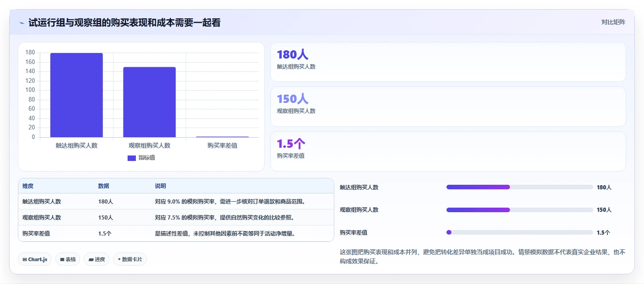This screenshot has height=284, width=644.
Task: Click the 进度 tag chip
Action: pos(97,259)
